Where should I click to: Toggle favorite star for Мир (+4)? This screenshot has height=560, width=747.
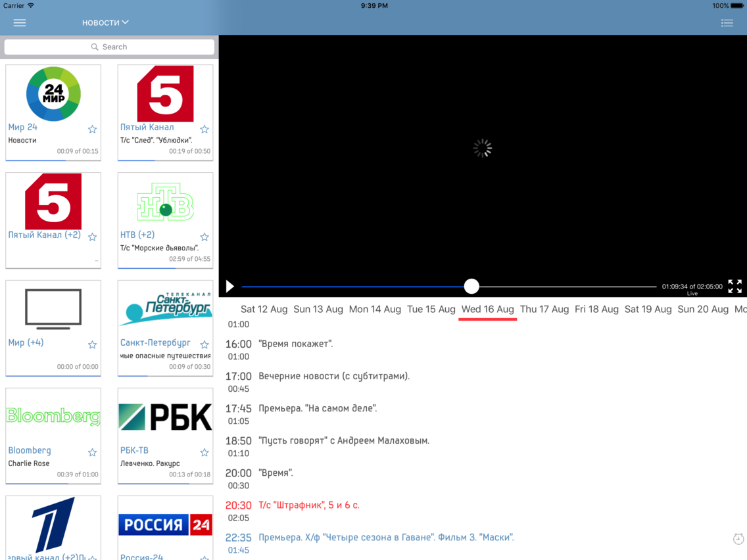pos(93,344)
